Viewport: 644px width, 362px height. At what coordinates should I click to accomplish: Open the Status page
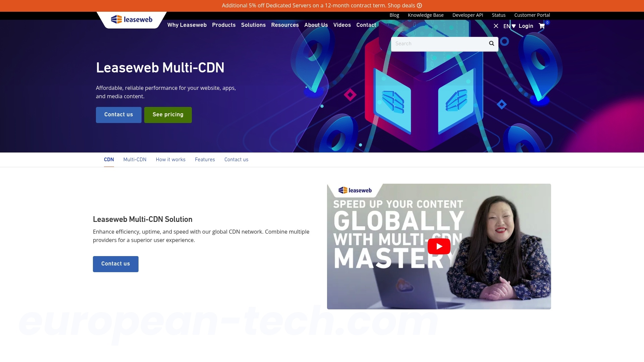click(498, 15)
